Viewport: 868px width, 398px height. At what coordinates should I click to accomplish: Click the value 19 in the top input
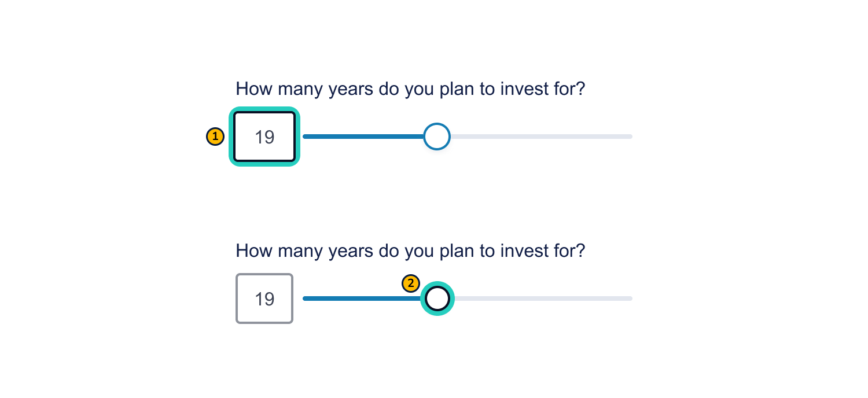264,137
